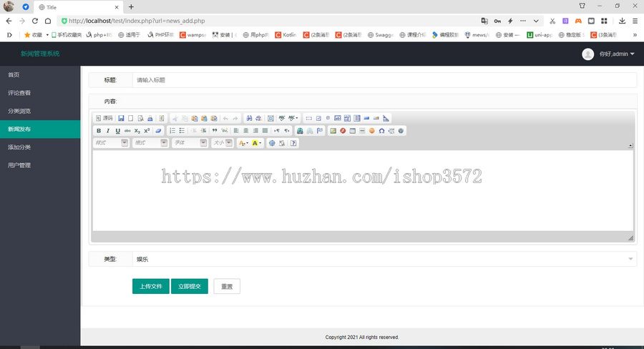Click the Save disk icon in editor
Image resolution: width=644 pixels, height=349 pixels.
click(121, 118)
